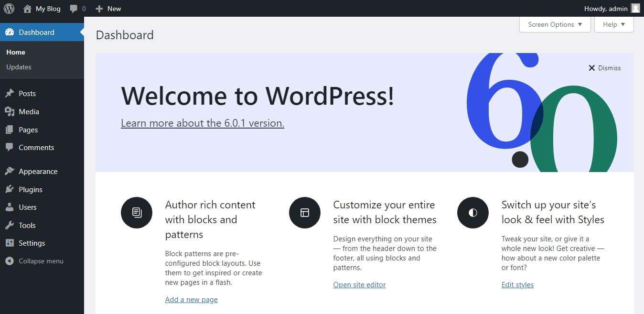Click the Plugins plug icon
The image size is (644, 314).
(x=10, y=189)
